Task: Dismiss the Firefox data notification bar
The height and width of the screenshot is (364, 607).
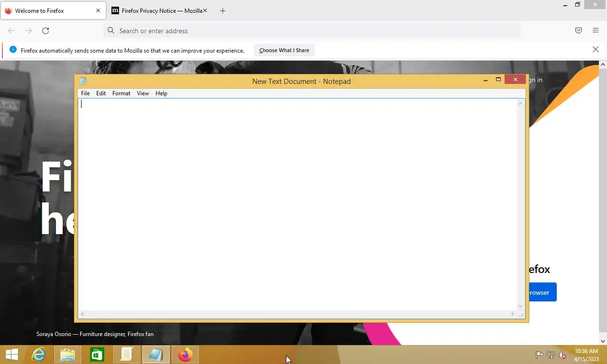Action: pos(596,50)
